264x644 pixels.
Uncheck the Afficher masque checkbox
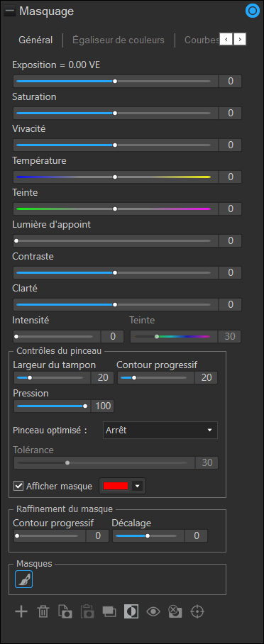click(18, 486)
